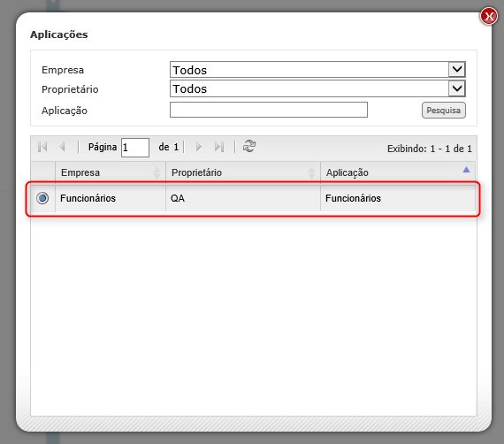Go to previous page of results
This screenshot has height=444, width=504.
[63, 147]
